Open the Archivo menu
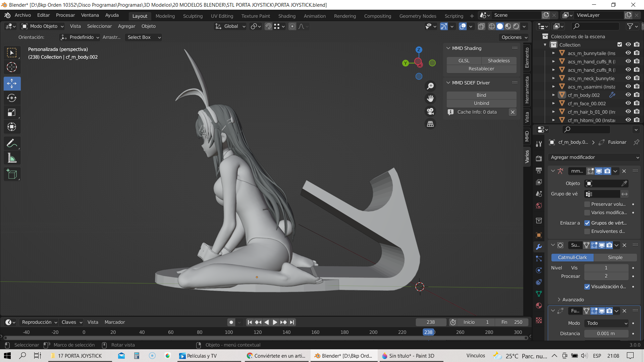 click(23, 15)
